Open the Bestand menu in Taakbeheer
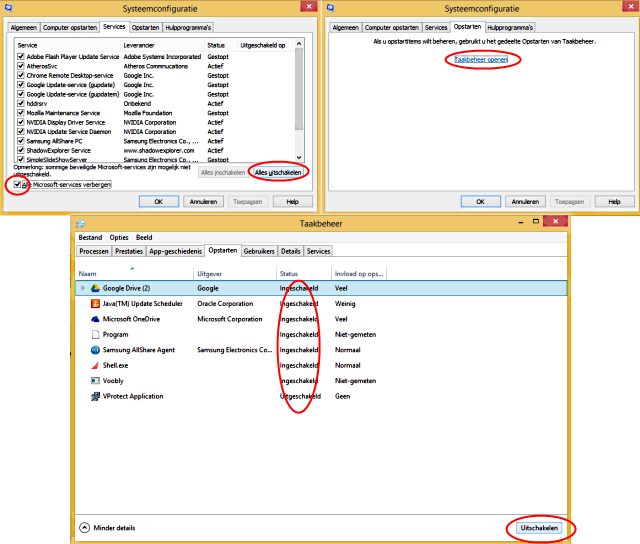640x544 pixels. click(x=90, y=238)
